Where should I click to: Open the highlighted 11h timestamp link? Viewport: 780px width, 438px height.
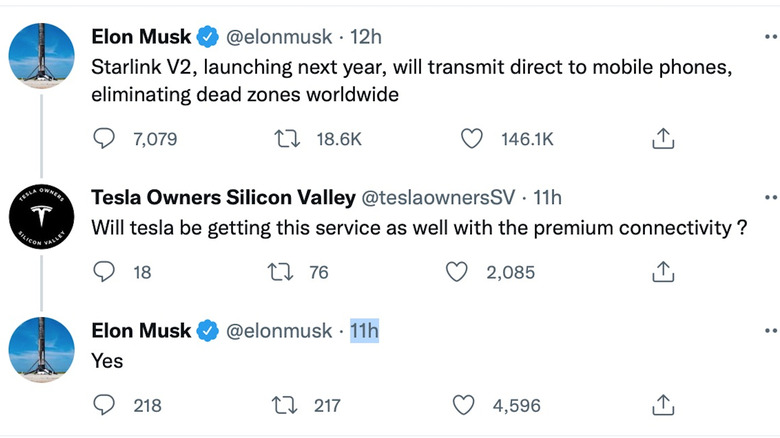(365, 330)
